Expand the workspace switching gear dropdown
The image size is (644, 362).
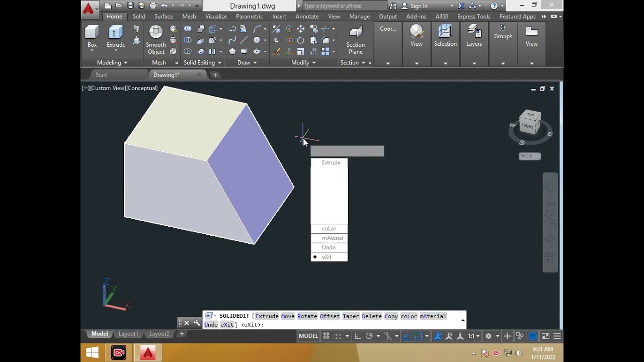pyautogui.click(x=498, y=336)
